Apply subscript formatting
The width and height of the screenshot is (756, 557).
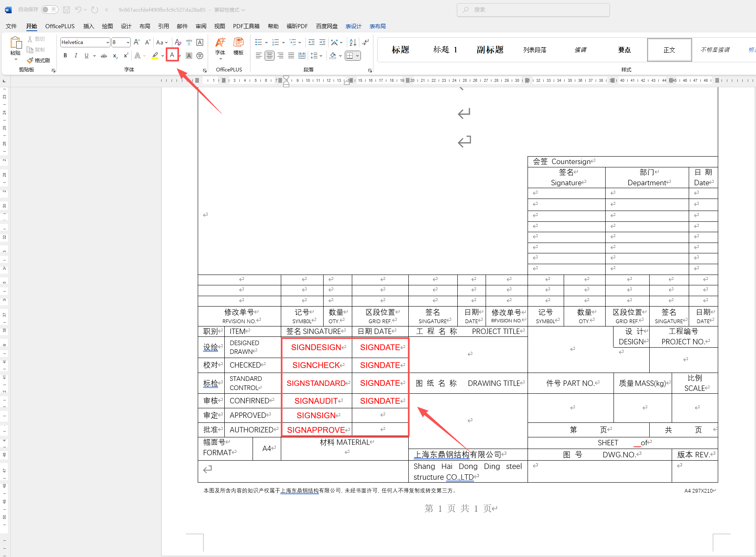pos(115,56)
